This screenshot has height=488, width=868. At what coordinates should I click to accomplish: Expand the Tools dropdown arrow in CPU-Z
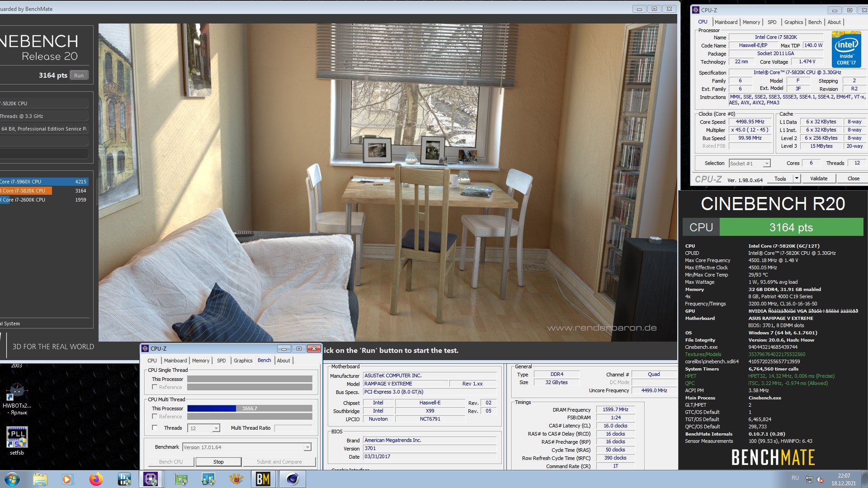797,178
